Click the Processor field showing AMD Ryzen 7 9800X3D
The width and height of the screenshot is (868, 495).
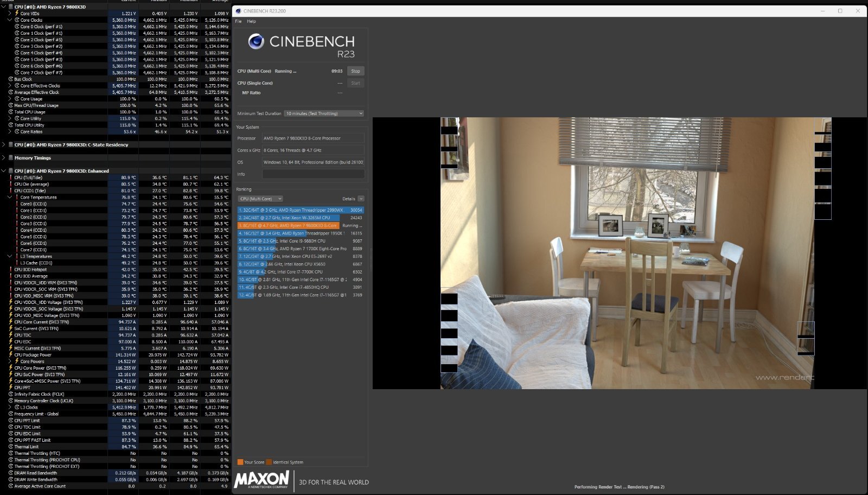pyautogui.click(x=313, y=138)
